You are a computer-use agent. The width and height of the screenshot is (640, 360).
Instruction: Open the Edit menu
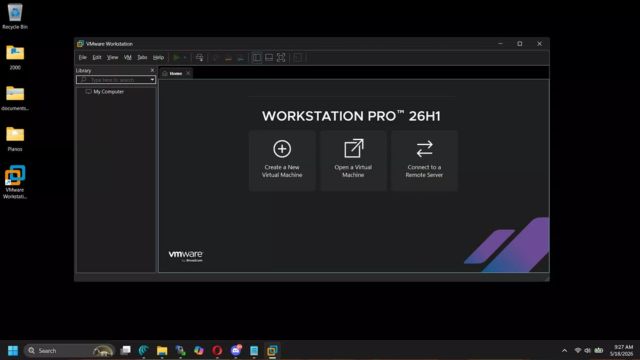(97, 58)
